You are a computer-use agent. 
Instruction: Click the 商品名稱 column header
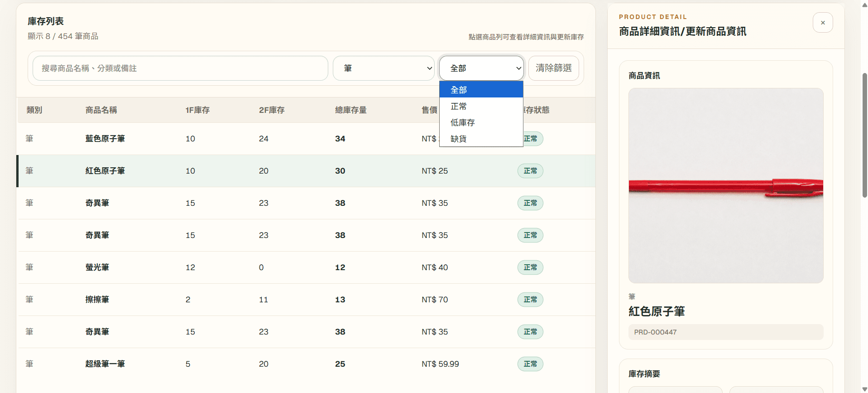point(101,110)
